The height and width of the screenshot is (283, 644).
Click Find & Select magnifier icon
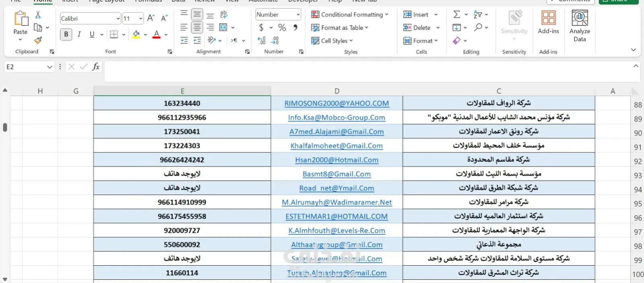click(x=478, y=27)
